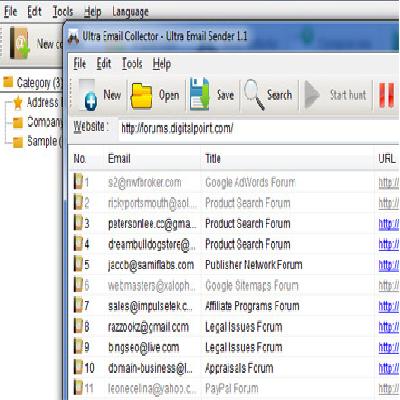400x400 pixels.
Task: Select email sales@impulselek.c...
Action: coord(150,306)
